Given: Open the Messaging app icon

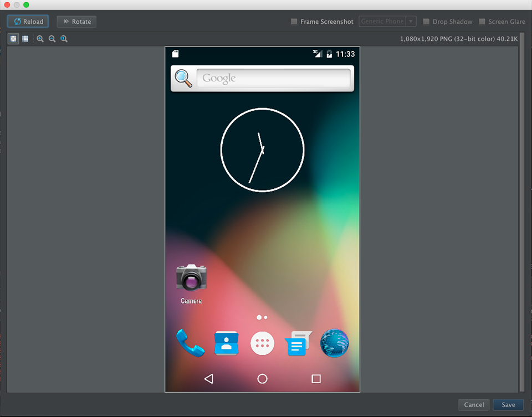Looking at the screenshot, I should pyautogui.click(x=298, y=343).
